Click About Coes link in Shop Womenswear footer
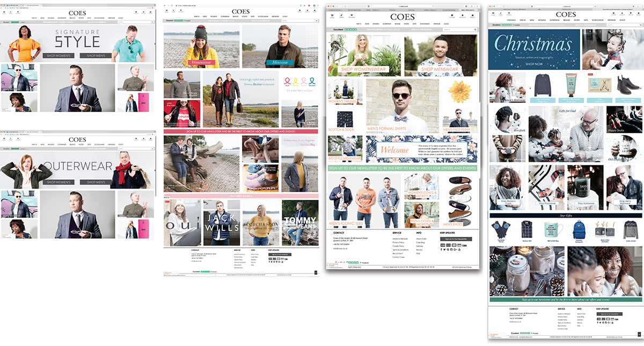Screen dimensions: 644x346 click(x=421, y=239)
